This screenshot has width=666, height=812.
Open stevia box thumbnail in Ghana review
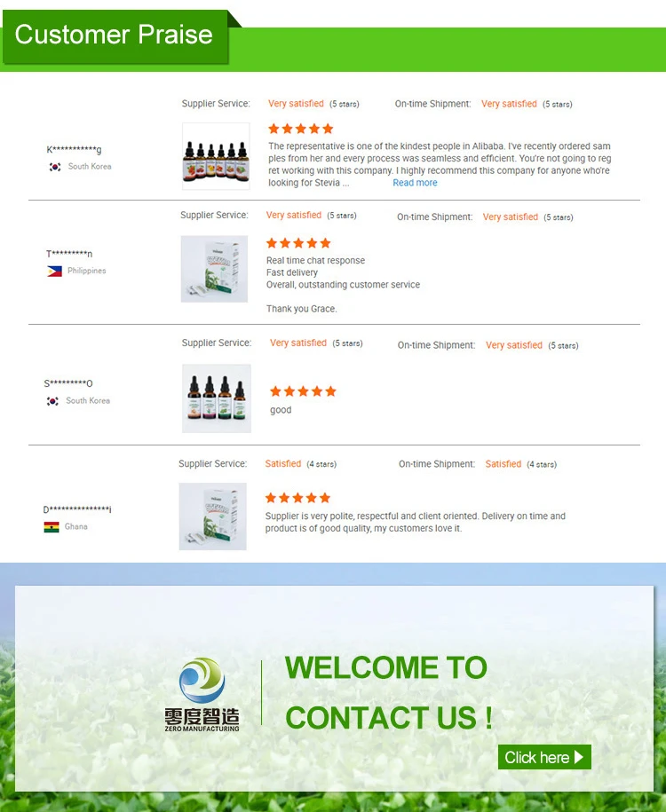click(212, 516)
